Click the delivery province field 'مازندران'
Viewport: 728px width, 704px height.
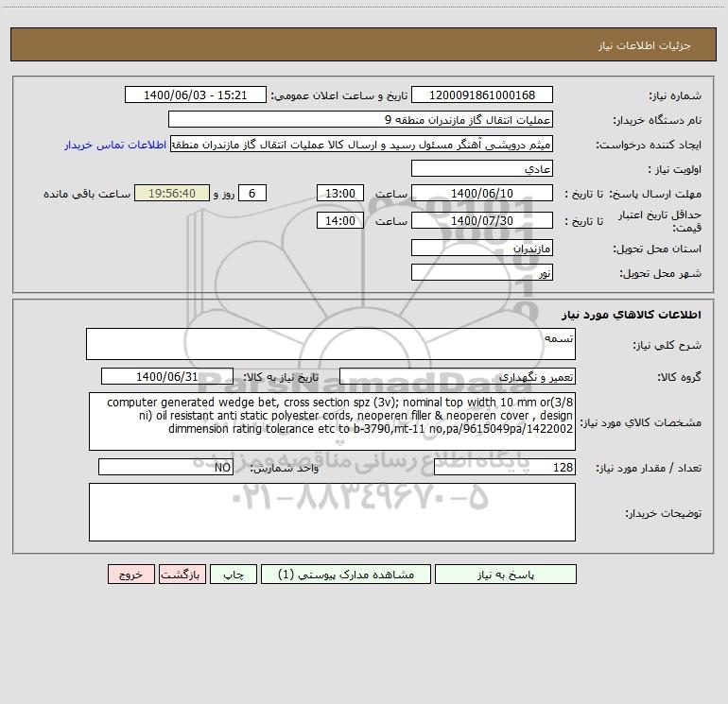tap(482, 248)
